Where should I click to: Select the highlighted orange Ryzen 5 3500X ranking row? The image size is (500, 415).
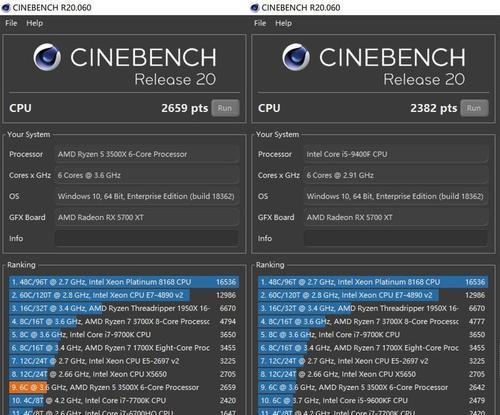pos(124,387)
